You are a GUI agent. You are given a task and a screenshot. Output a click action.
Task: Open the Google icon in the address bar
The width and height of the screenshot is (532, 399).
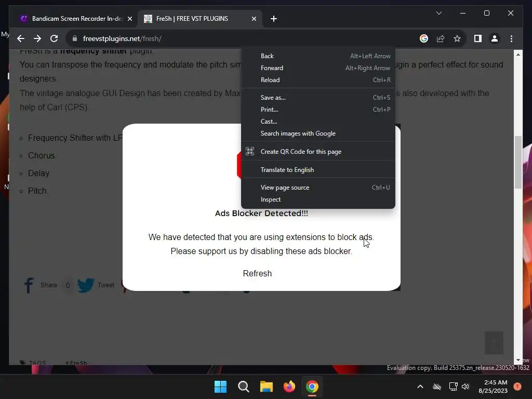pyautogui.click(x=424, y=38)
